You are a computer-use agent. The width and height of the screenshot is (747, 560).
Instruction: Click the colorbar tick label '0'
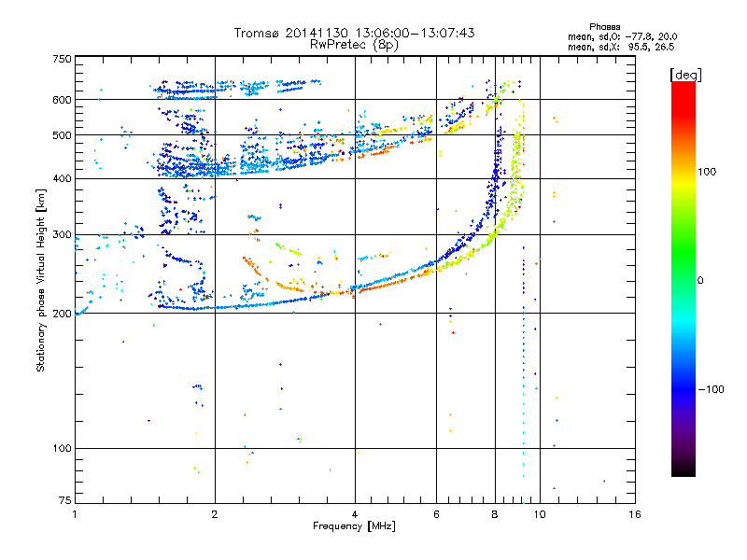700,281
